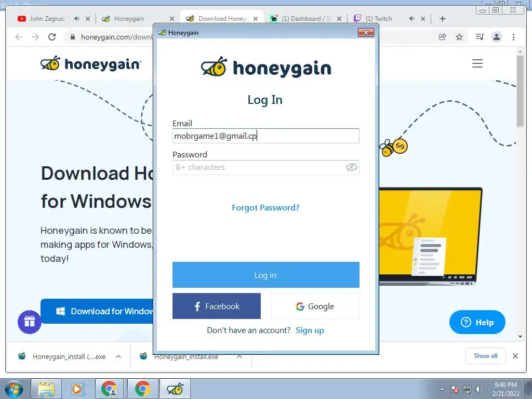Viewport: 532px width, 399px height.
Task: Close the John Zegrus YouTube tab
Action: pos(88,19)
